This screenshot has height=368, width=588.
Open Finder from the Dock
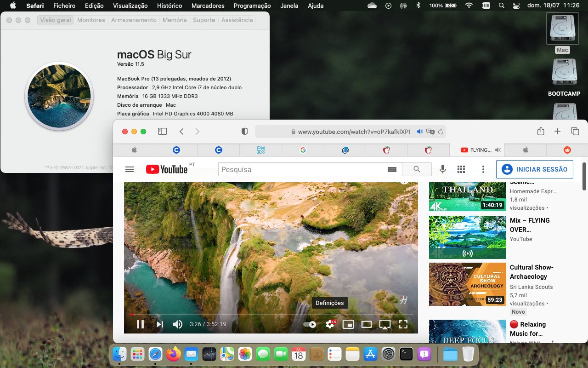click(120, 354)
